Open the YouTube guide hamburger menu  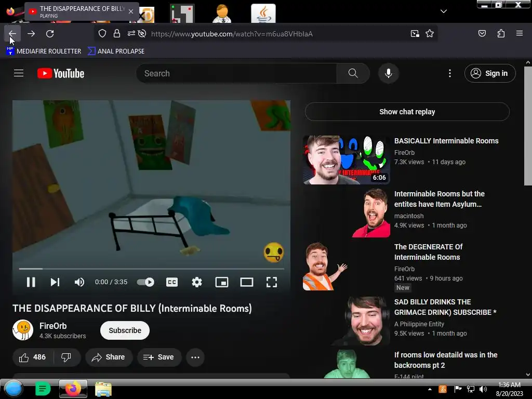[19, 73]
